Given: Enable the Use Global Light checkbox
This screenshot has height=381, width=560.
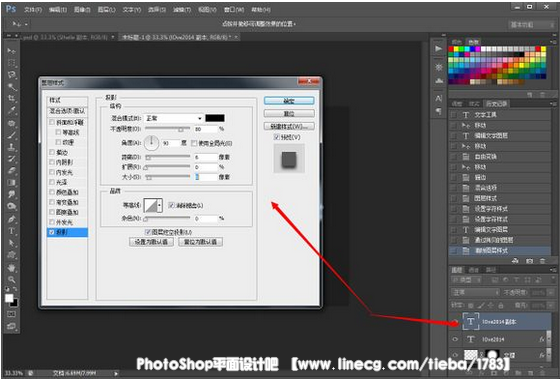Looking at the screenshot, I should (x=194, y=143).
